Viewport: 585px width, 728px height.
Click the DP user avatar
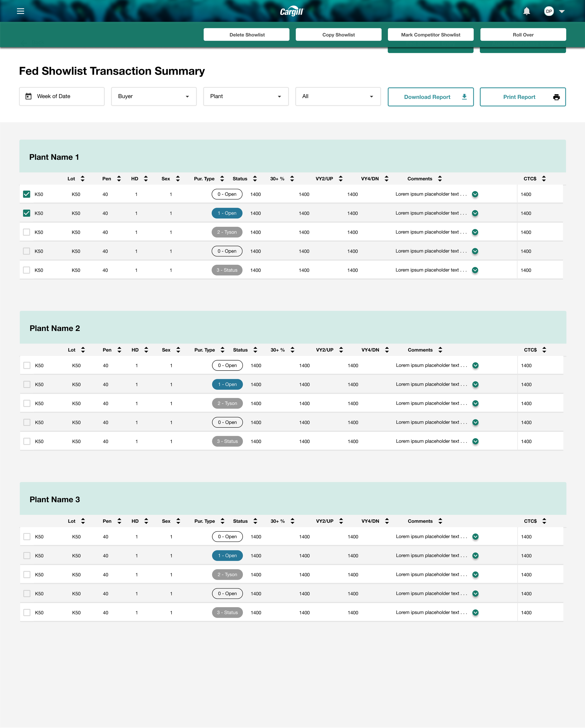[549, 11]
